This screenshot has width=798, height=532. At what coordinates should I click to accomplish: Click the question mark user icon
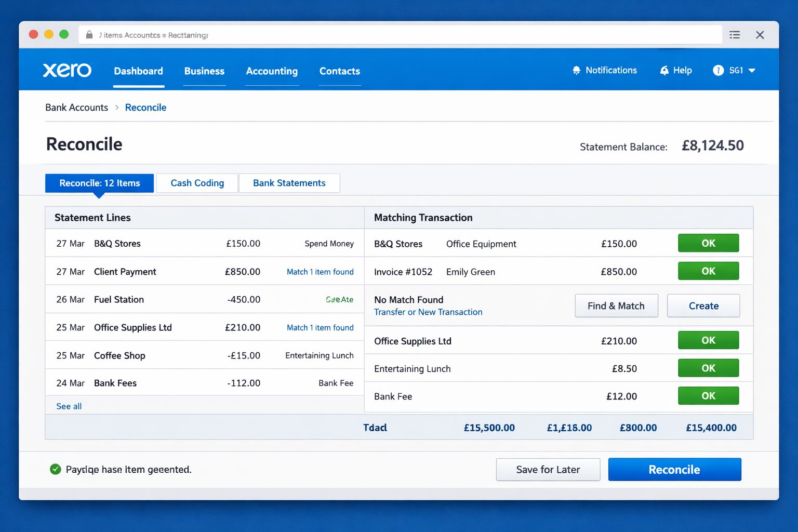pyautogui.click(x=718, y=70)
